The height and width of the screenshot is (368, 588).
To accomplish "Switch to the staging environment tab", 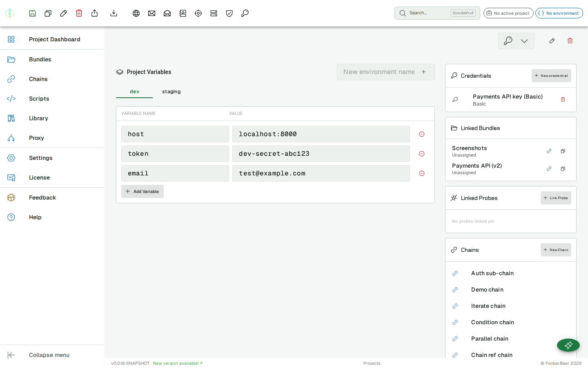I will click(x=171, y=92).
